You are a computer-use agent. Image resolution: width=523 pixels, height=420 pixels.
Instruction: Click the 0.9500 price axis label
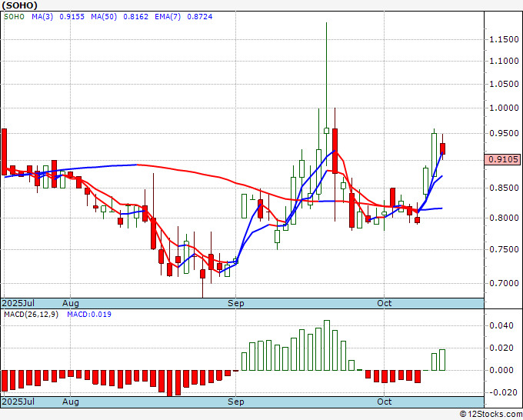pos(504,133)
